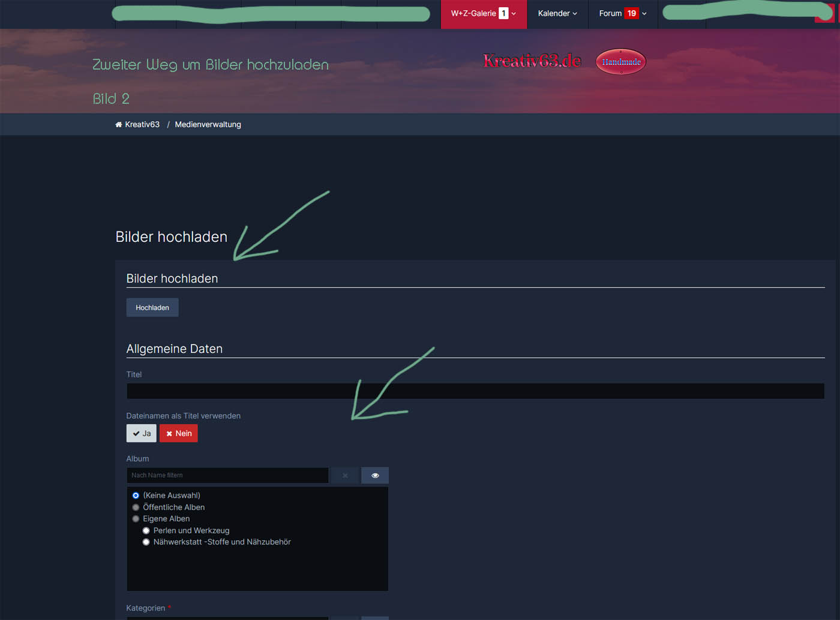Click the red 19 badge on Forum

(x=631, y=13)
